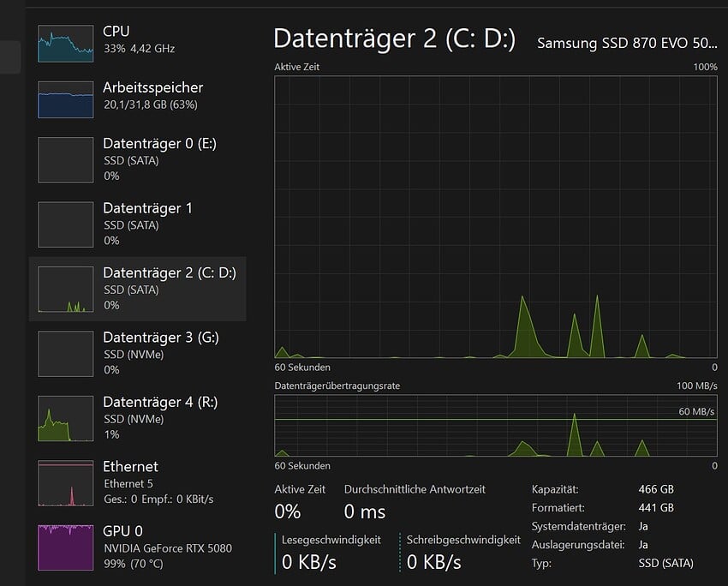Image resolution: width=728 pixels, height=586 pixels.
Task: Select the Datenträger 3 (G:) NVMe graph icon
Action: [65, 353]
